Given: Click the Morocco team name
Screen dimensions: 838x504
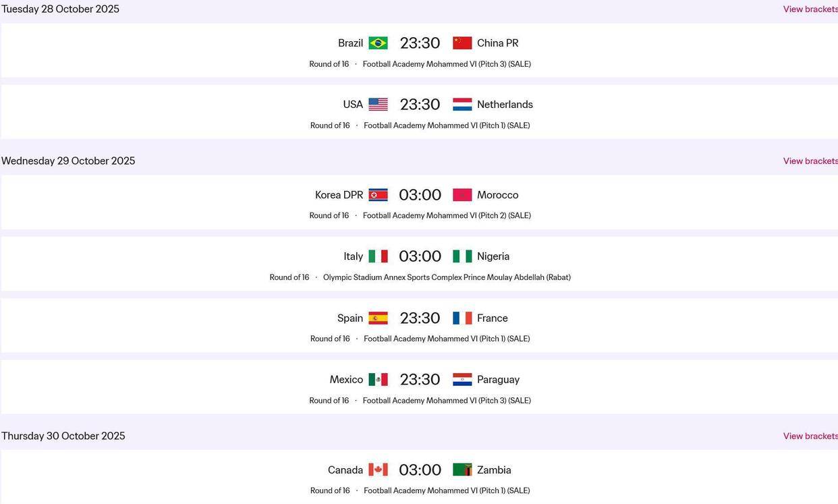Looking at the screenshot, I should click(x=498, y=195).
